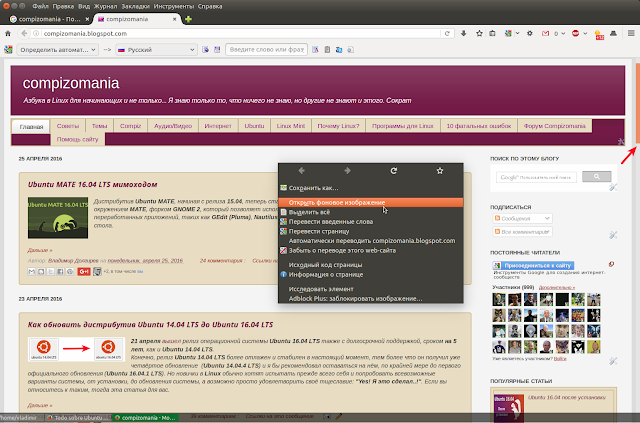Screen dimensions: 640x423
Task: Click the context menu reload icon
Action: coord(393,171)
